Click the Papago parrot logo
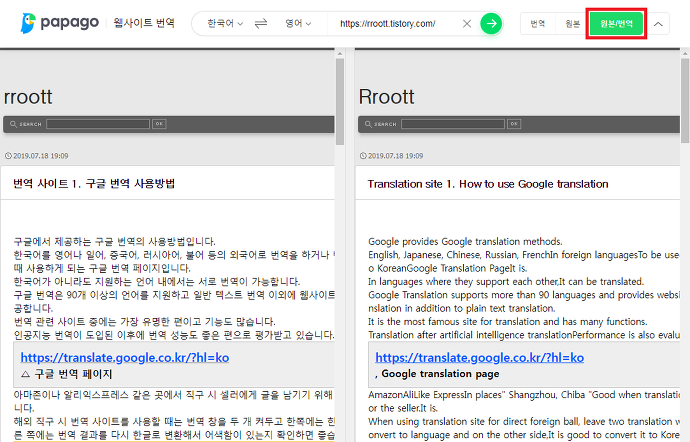This screenshot has height=442, width=690. [28, 23]
